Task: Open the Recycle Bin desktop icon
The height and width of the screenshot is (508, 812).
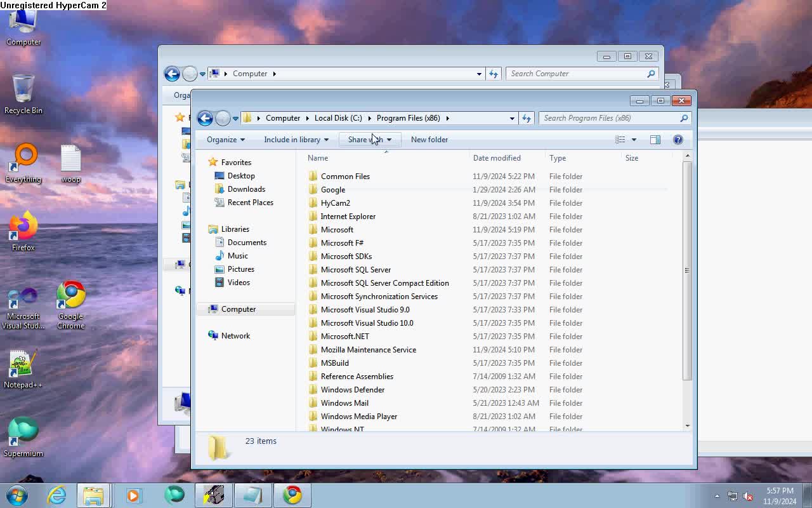Action: click(x=23, y=93)
